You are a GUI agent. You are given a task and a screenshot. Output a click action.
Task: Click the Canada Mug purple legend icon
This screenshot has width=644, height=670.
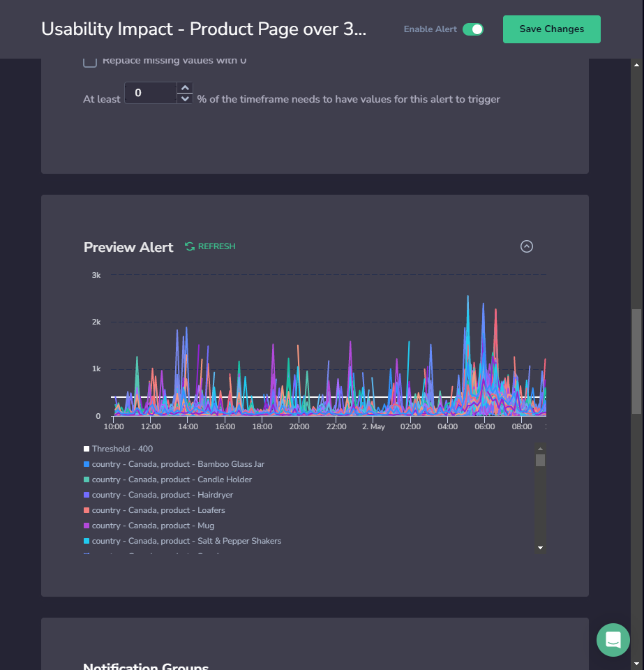coord(87,526)
